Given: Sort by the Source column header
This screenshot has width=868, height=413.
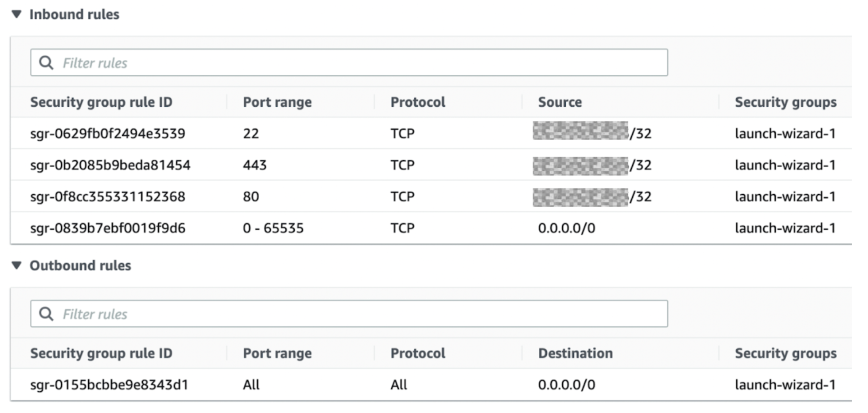Looking at the screenshot, I should click(x=559, y=102).
